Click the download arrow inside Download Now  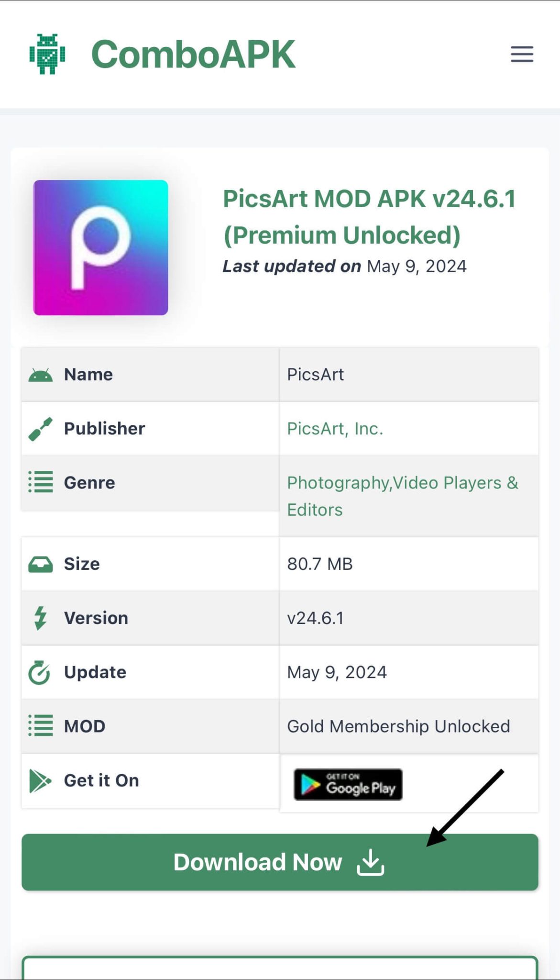[371, 861]
